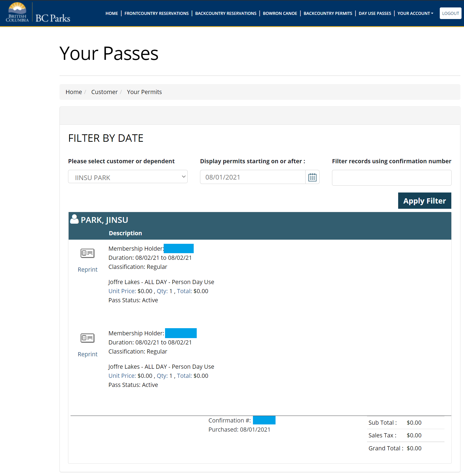This screenshot has height=476, width=464.
Task: Open Backcountry Reservations page
Action: pyautogui.click(x=226, y=13)
